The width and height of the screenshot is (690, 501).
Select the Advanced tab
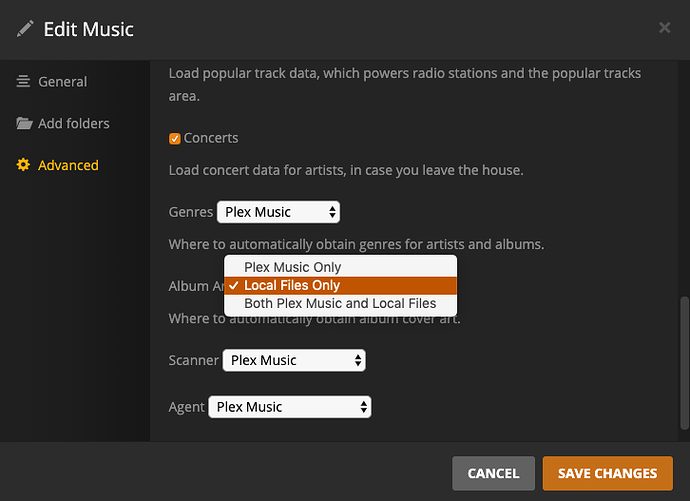(x=68, y=165)
